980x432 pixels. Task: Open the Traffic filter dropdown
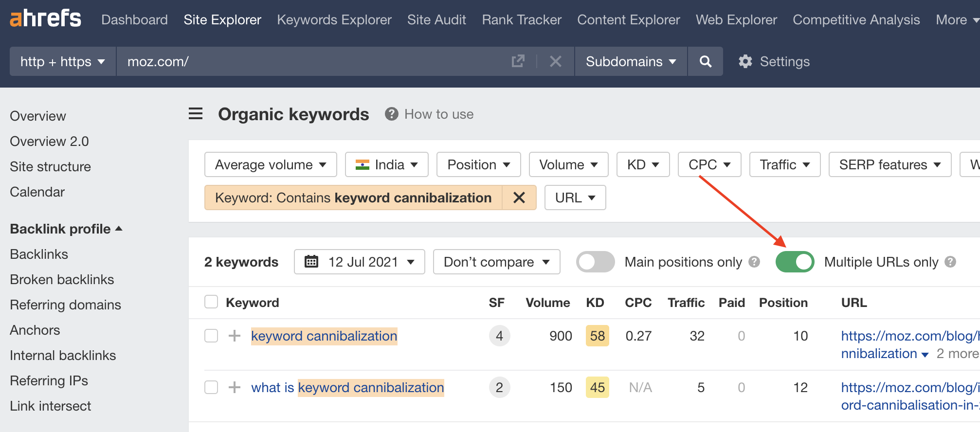785,164
